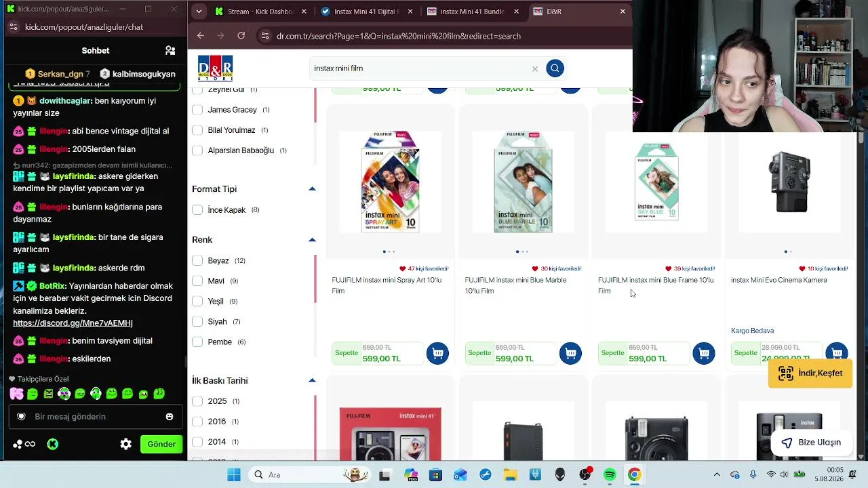The width and height of the screenshot is (868, 488).
Task: Open the emoji picker in chat box
Action: (x=170, y=417)
